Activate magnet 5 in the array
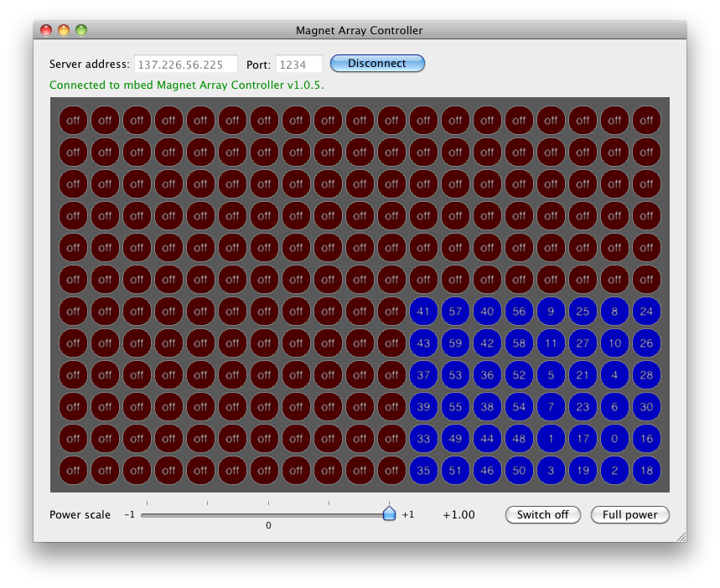 551,375
